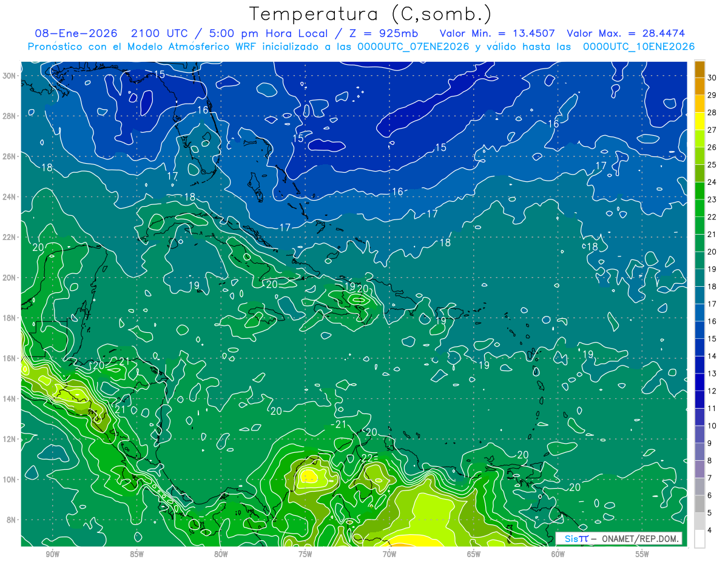Select the '0000UTC_07ENE2026' initialization time
Screen dimensions: 728x562
click(x=413, y=47)
